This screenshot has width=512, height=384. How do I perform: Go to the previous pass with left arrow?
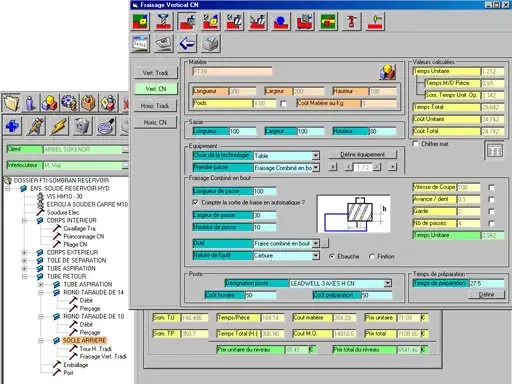point(348,167)
